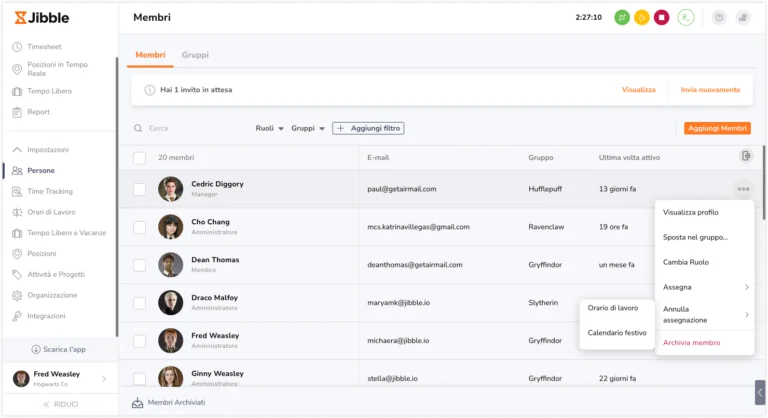Viewport: 768px width, 418px height.
Task: Click Scarica l'app button
Action: [x=59, y=349]
